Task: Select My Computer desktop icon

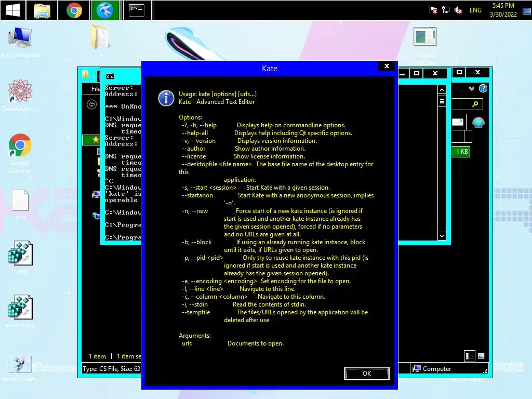Action: pyautogui.click(x=20, y=43)
